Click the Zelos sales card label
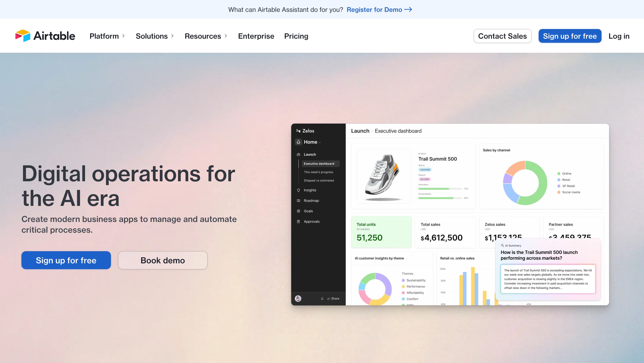The height and width of the screenshot is (363, 644). (x=495, y=225)
